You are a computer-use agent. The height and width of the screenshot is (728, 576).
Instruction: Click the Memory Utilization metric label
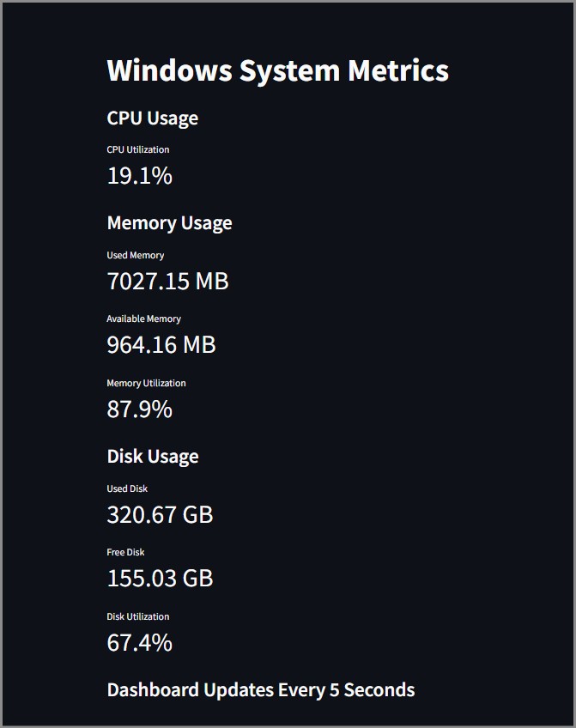click(146, 383)
